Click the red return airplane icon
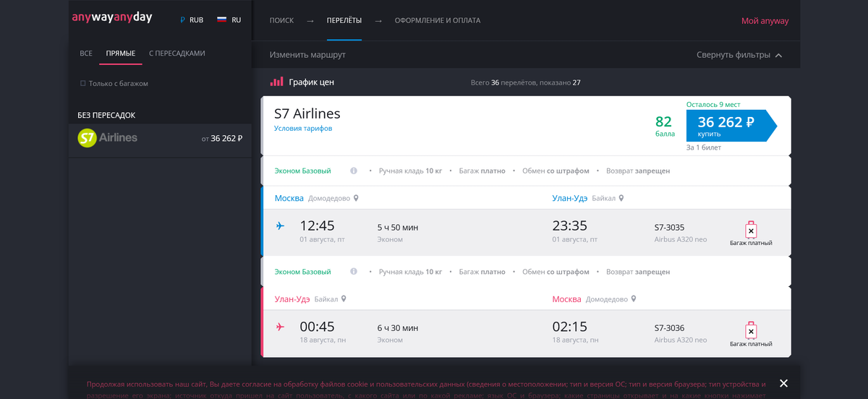The height and width of the screenshot is (399, 868). pyautogui.click(x=281, y=327)
